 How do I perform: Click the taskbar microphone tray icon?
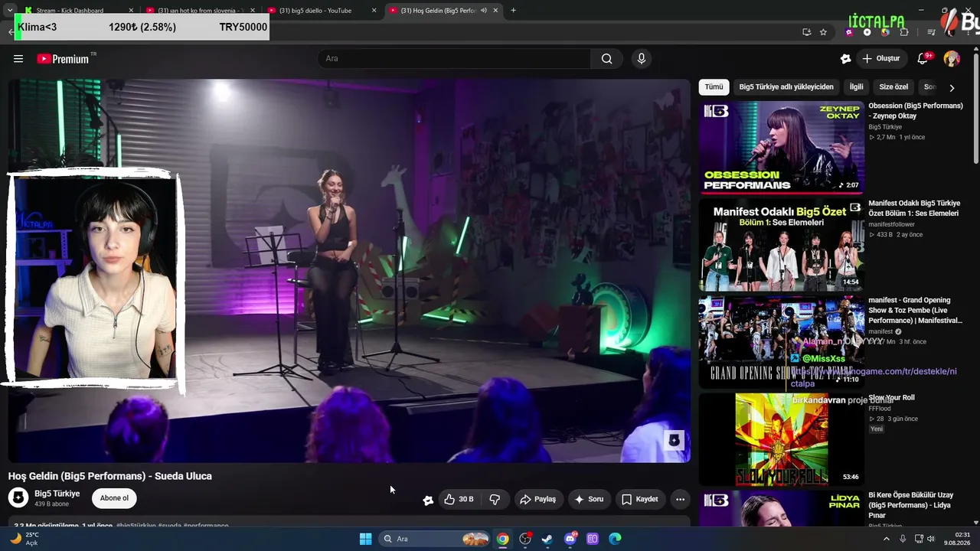click(902, 539)
